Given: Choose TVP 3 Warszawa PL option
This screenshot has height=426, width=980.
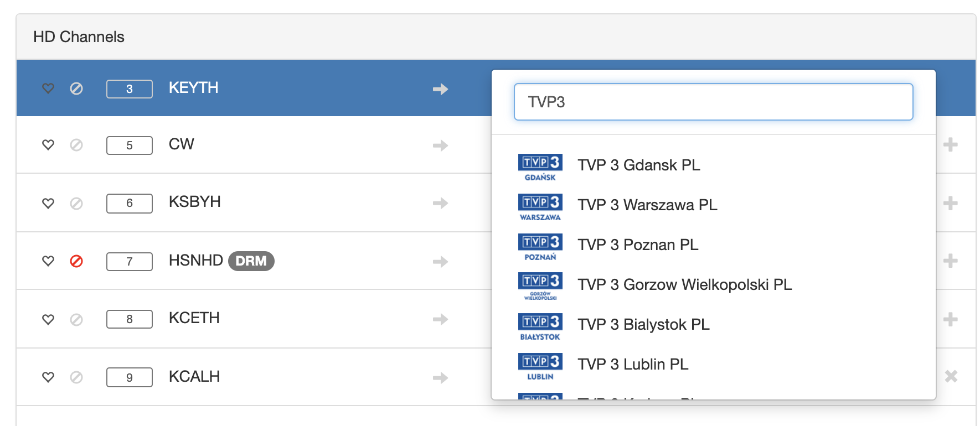Looking at the screenshot, I should tap(647, 205).
